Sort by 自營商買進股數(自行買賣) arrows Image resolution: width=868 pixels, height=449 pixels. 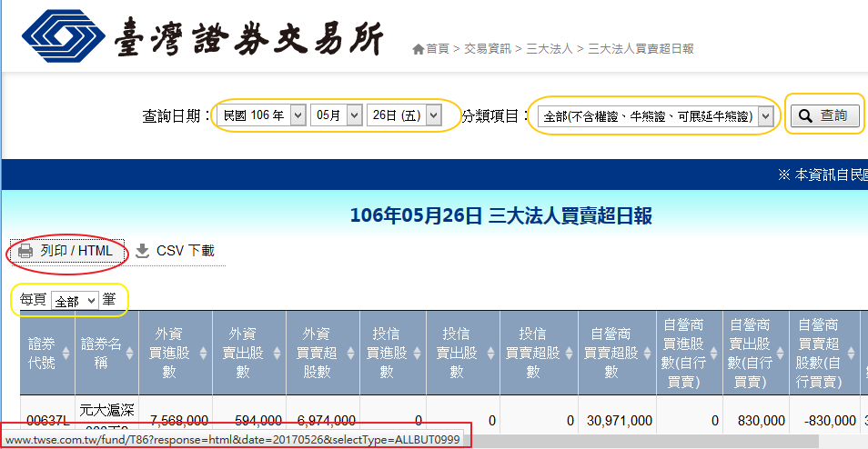pyautogui.click(x=713, y=354)
